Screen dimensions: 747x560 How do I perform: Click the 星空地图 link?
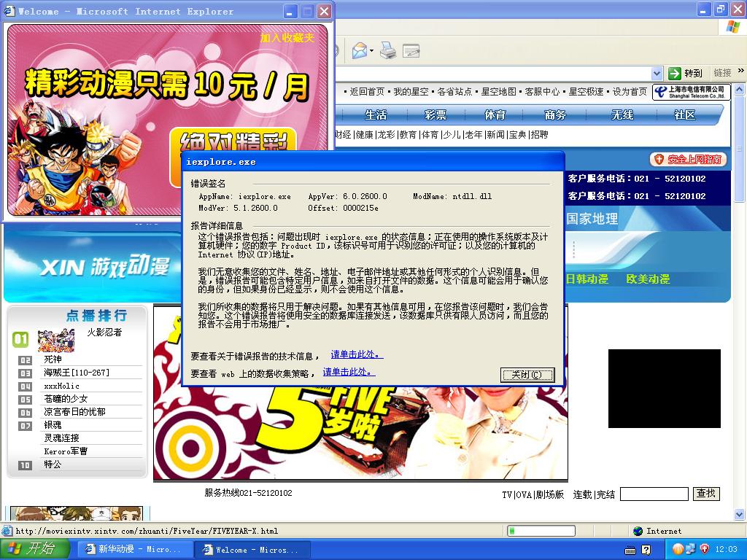498,91
